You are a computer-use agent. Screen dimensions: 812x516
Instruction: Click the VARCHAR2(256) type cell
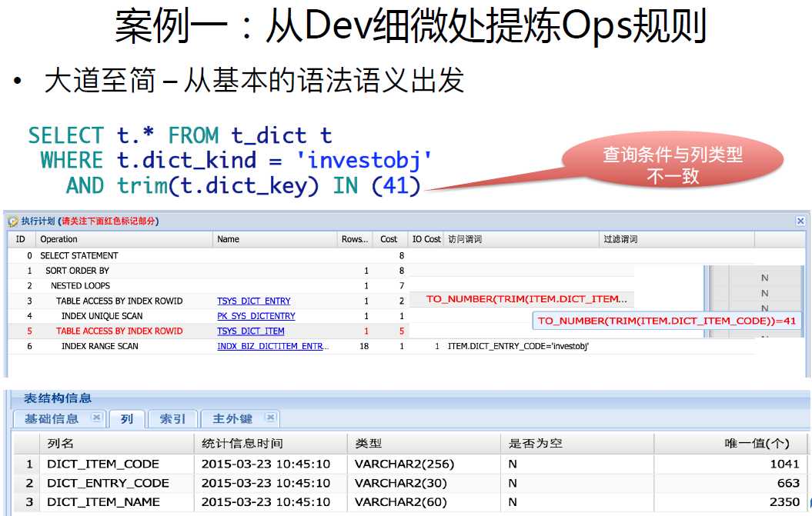click(404, 464)
